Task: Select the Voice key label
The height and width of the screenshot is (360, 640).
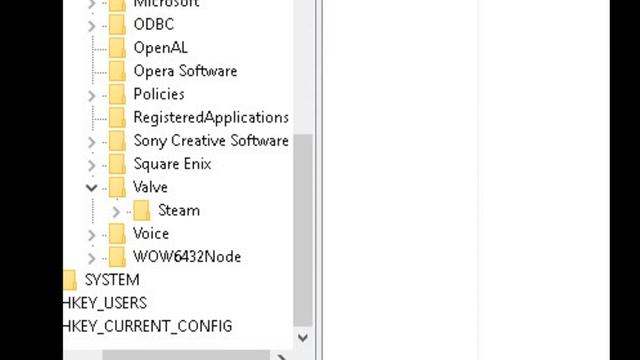Action: (x=151, y=234)
